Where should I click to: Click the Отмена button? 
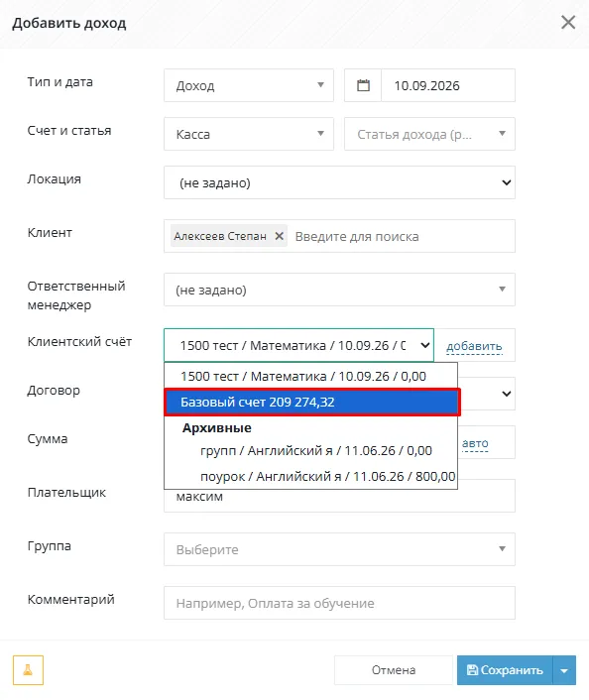click(x=394, y=670)
